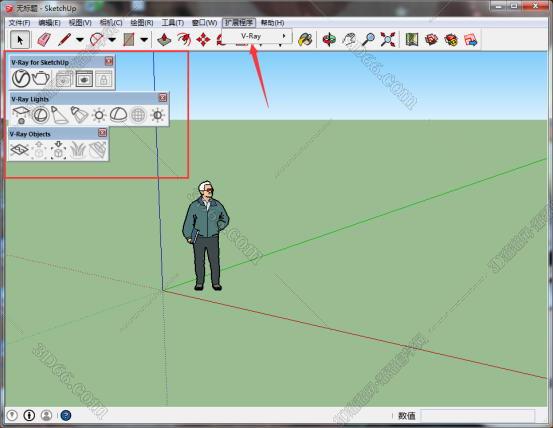Open the green map Add Location icon
This screenshot has width=553, height=428.
[x=412, y=39]
